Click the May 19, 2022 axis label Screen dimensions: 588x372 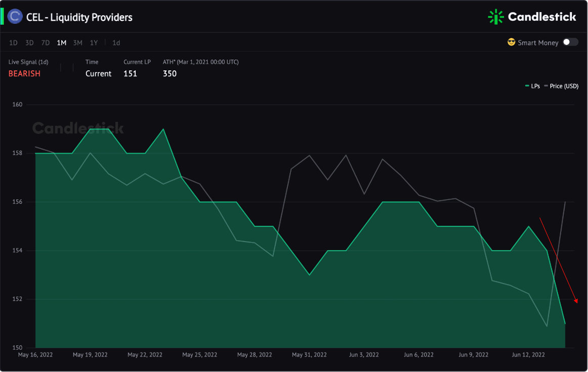pyautogui.click(x=90, y=354)
